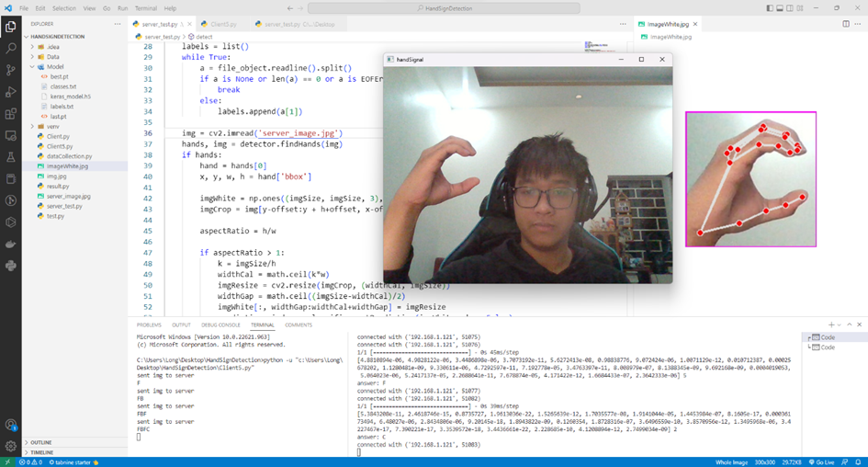Open best.pt in the Model folder

pos(59,76)
